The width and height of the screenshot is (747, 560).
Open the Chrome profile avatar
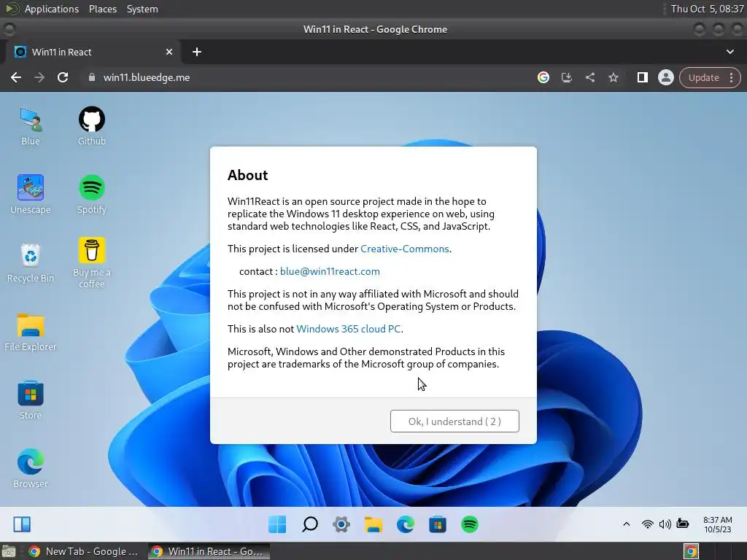tap(665, 77)
